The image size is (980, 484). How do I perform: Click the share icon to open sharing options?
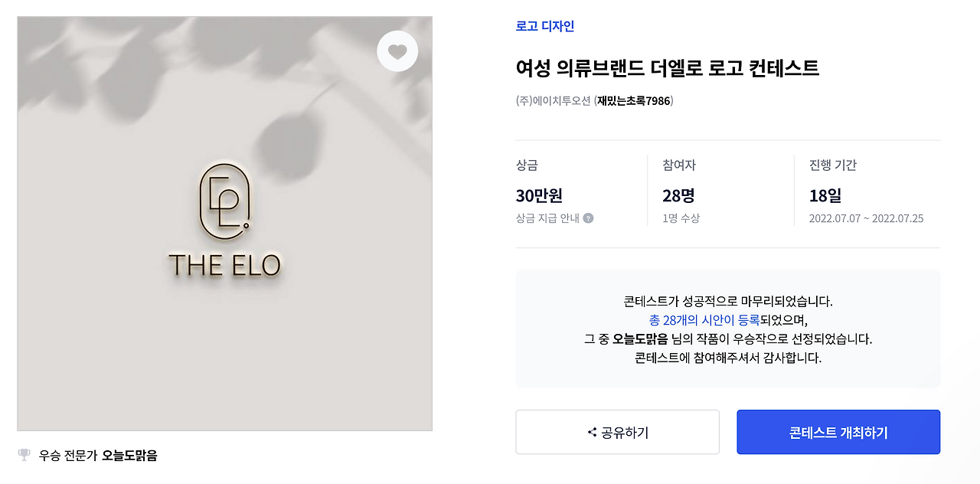point(594,432)
